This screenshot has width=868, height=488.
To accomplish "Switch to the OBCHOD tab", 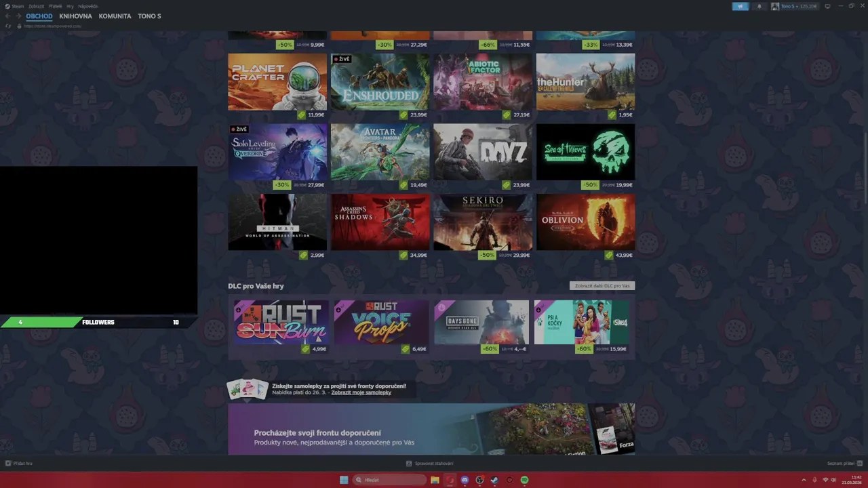I will [39, 16].
